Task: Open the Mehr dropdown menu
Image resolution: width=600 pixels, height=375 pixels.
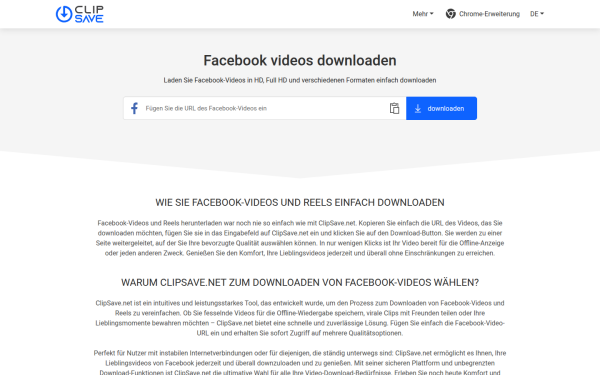Action: 423,14
